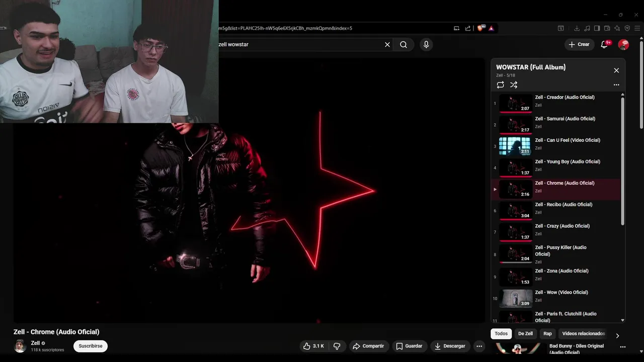Open Brave Rewards triangle icon
644x362 pixels.
[x=491, y=28]
